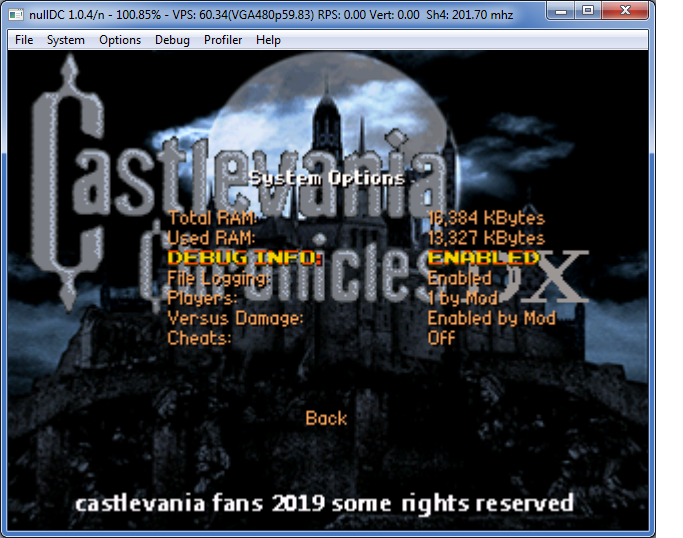Toggle the Cheats OFF value

(441, 338)
